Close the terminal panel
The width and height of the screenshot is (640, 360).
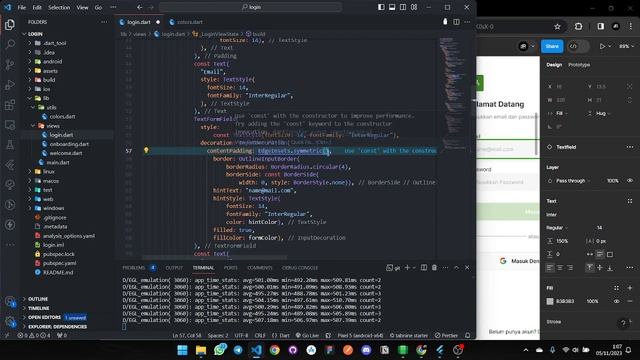467,268
